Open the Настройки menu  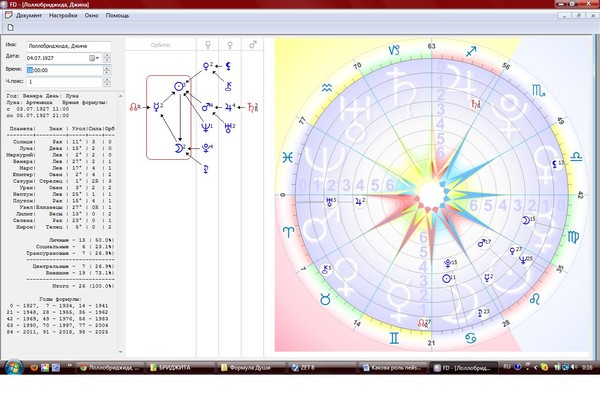[63, 16]
